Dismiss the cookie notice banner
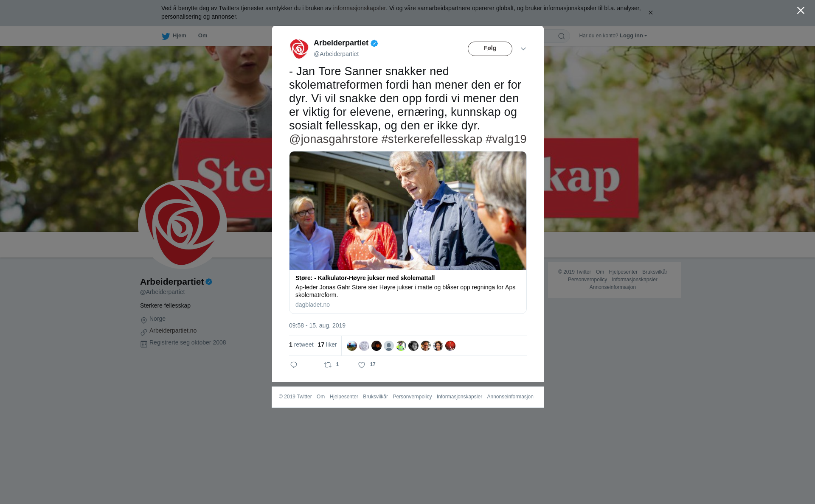The width and height of the screenshot is (815, 504). [650, 13]
